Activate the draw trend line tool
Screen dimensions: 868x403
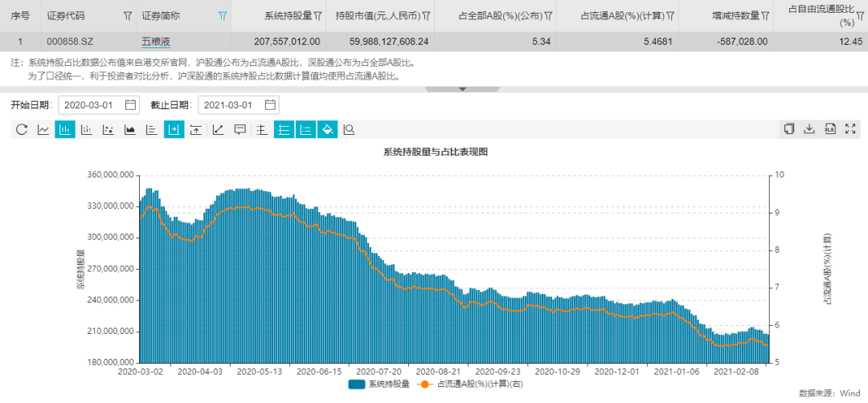[218, 129]
